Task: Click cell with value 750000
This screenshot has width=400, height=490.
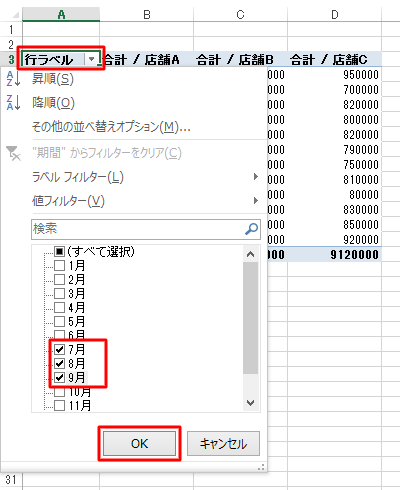Action: coord(335,165)
